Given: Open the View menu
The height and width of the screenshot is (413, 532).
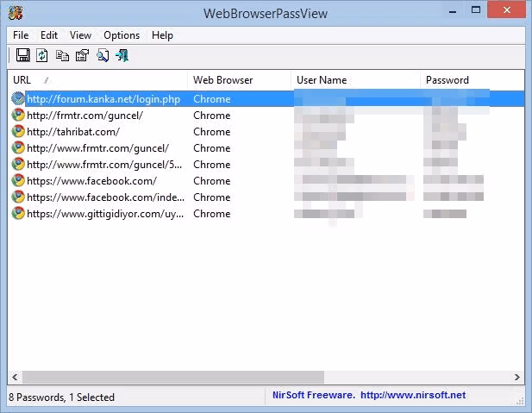Looking at the screenshot, I should [x=80, y=35].
